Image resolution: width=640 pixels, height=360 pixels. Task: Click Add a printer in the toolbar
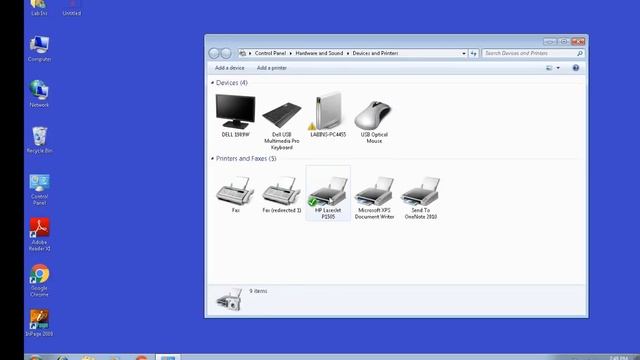pos(271,68)
